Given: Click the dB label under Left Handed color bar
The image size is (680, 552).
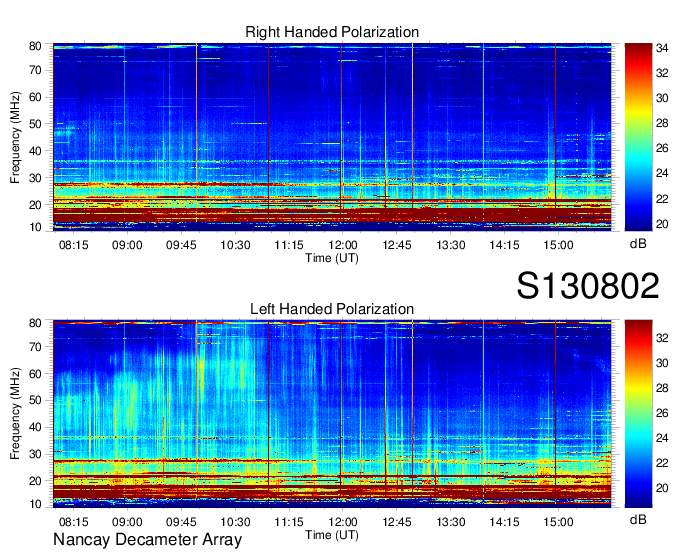Looking at the screenshot, I should click(638, 520).
